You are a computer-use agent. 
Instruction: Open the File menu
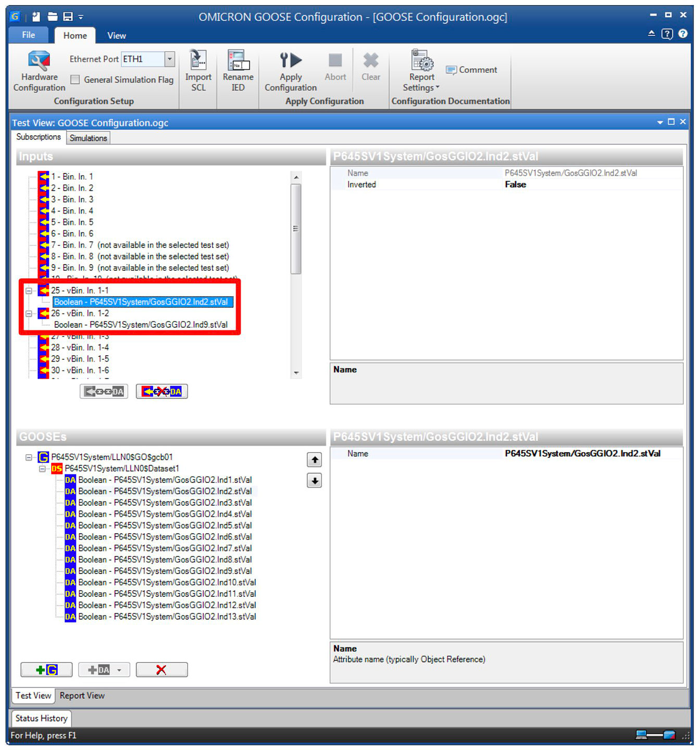[x=29, y=35]
